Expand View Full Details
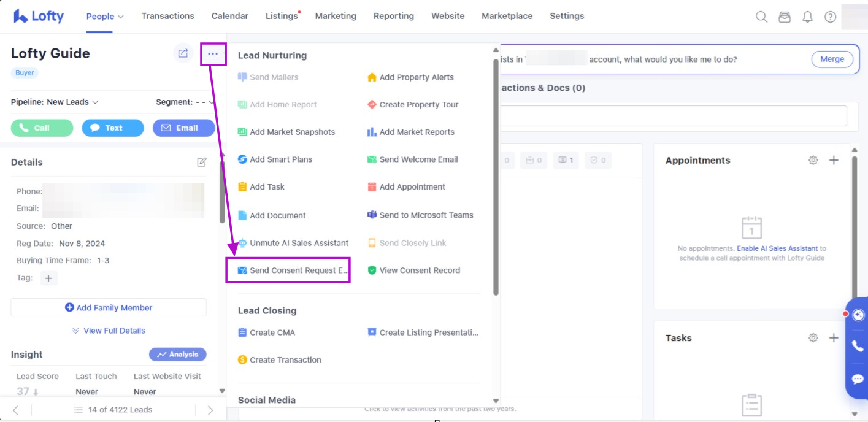Screen dimensions: 868x422 (x=109, y=331)
